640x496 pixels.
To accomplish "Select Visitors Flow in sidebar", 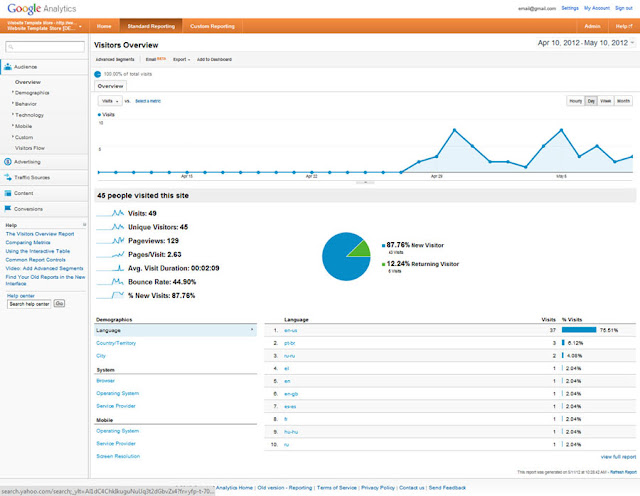I will (x=30, y=148).
